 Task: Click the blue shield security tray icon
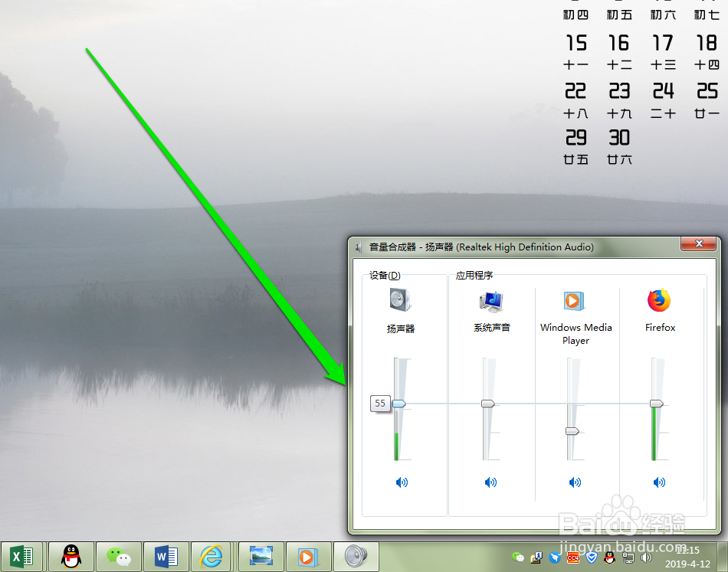click(591, 557)
